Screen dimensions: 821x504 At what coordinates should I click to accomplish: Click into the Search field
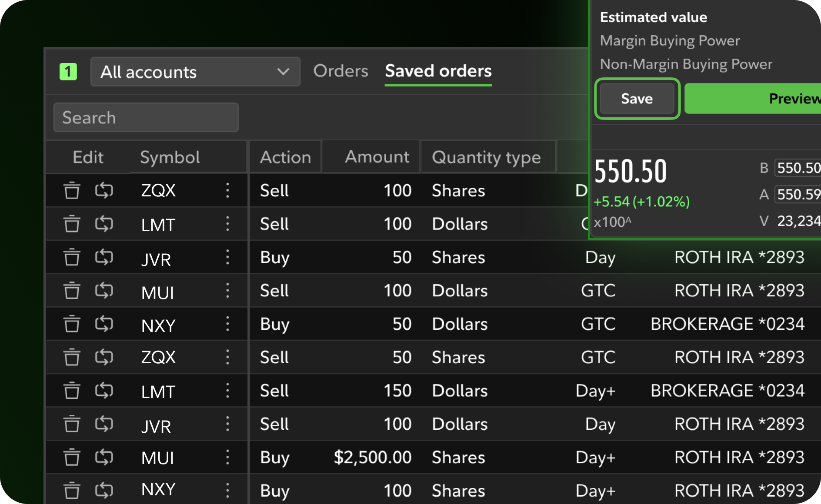(x=146, y=118)
